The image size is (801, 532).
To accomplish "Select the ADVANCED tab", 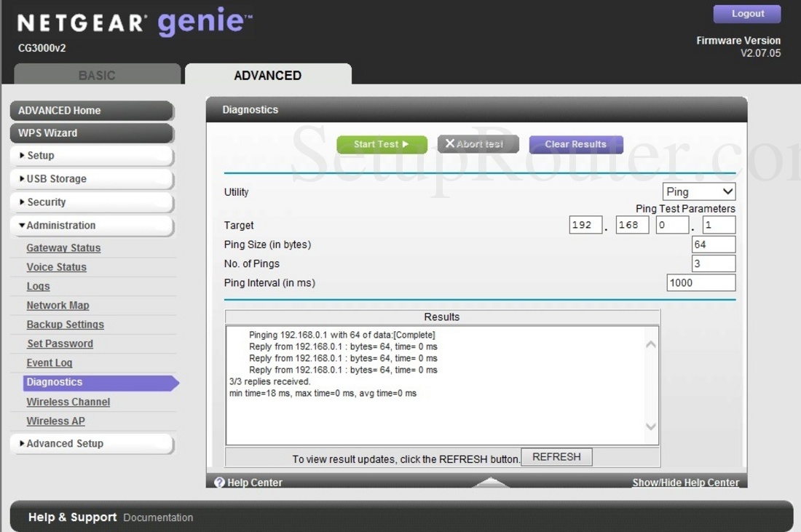I will pyautogui.click(x=267, y=75).
